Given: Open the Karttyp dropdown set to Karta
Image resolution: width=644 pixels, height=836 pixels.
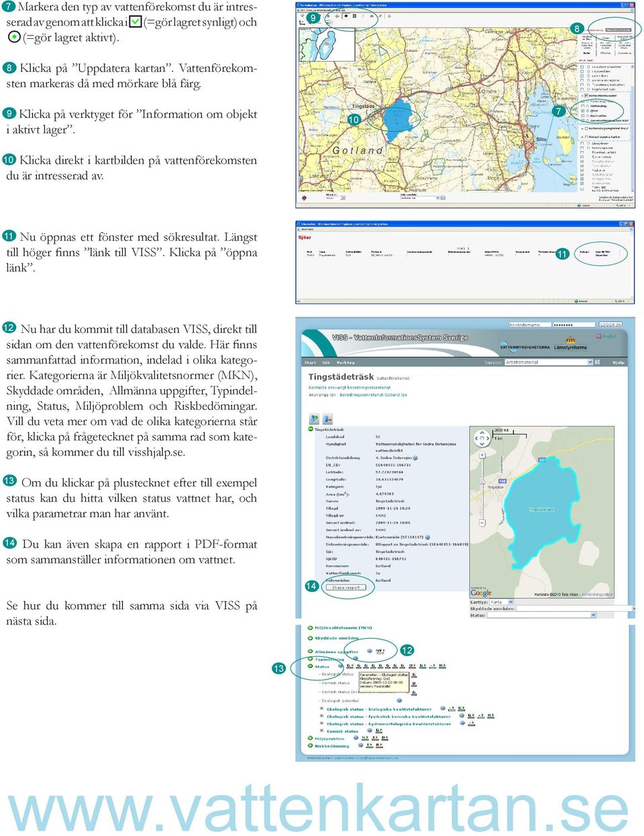Looking at the screenshot, I should (x=502, y=602).
